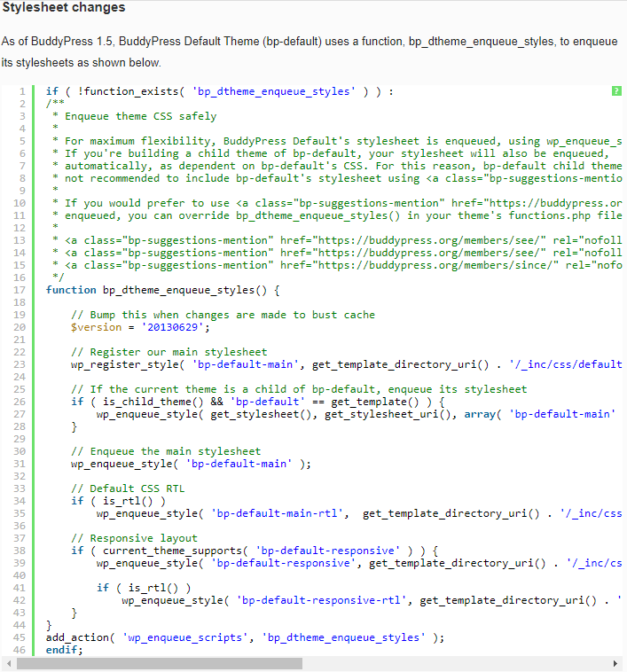This screenshot has width=627, height=672.
Task: Click the code line 'if ( !function_exists( 'bp_dtheme_enqueue_styles' ) ) :'
Action: coord(219,91)
